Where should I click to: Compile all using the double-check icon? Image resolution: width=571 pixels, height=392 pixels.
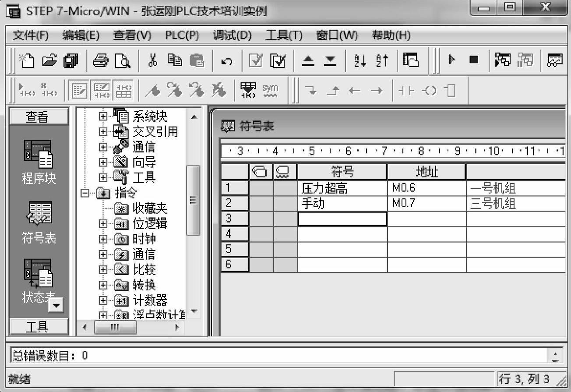pos(278,60)
